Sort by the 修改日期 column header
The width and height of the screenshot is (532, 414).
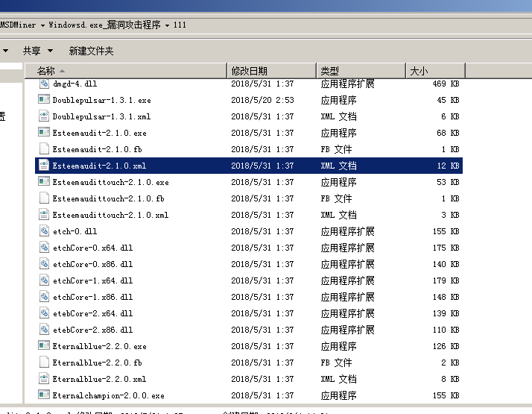point(271,71)
